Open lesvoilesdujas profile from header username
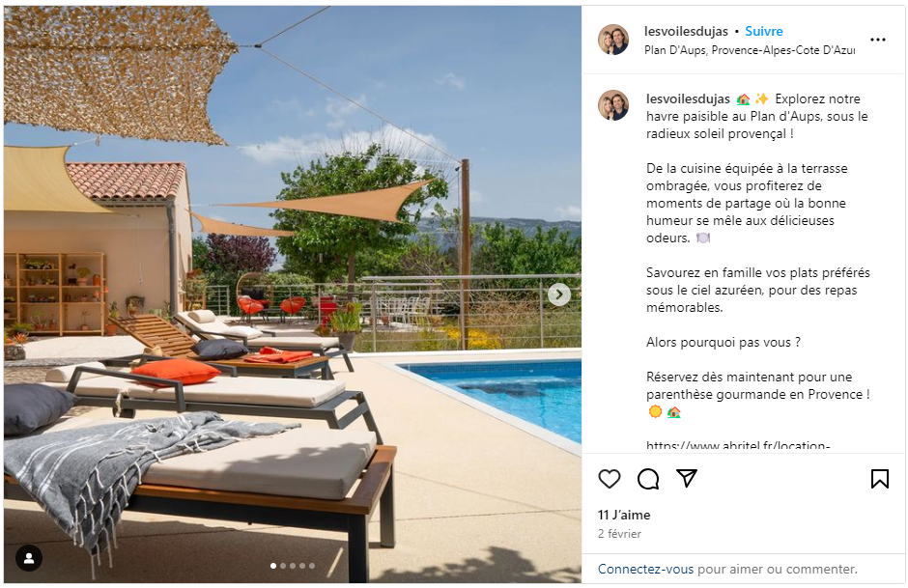 pyautogui.click(x=686, y=31)
